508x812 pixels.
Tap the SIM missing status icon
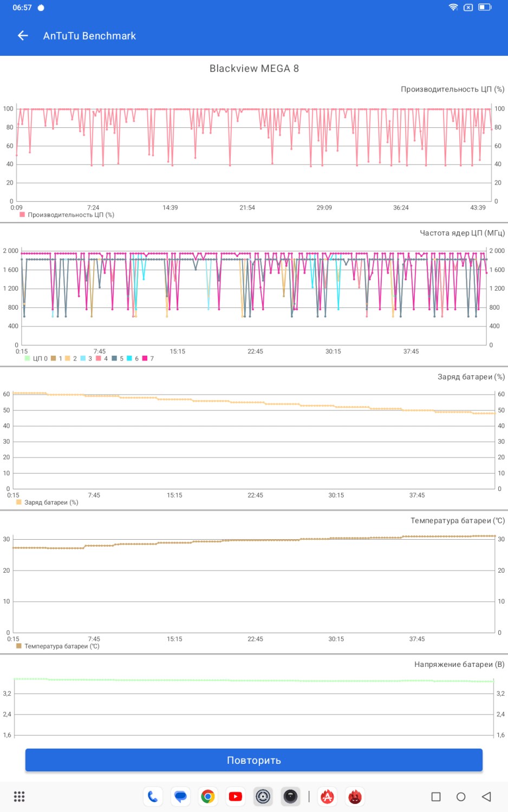click(468, 7)
